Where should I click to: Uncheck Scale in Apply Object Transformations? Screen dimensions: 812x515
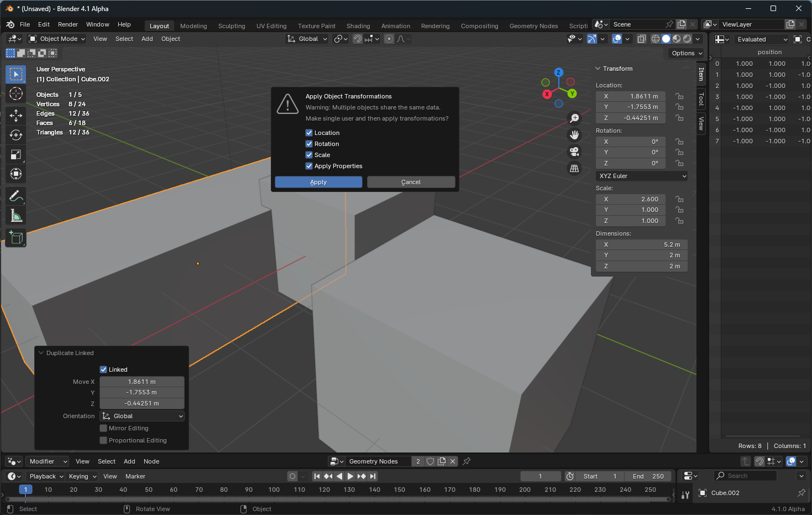[x=309, y=155]
